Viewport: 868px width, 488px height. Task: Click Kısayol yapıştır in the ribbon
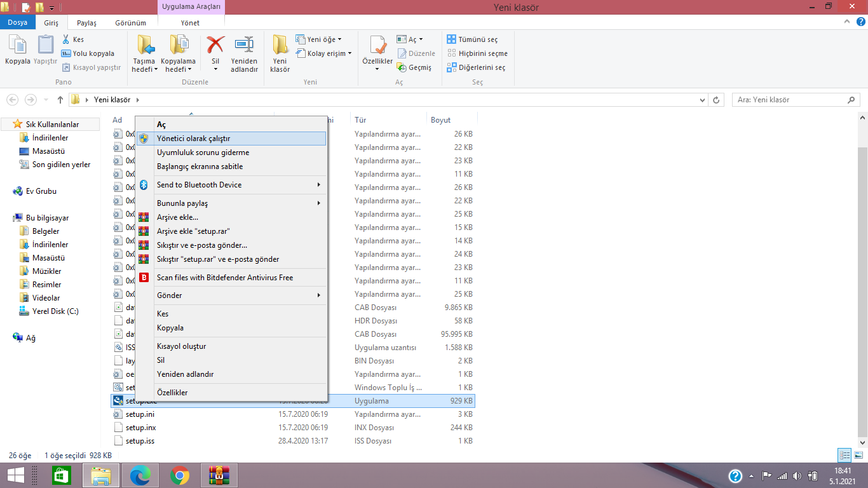(92, 67)
